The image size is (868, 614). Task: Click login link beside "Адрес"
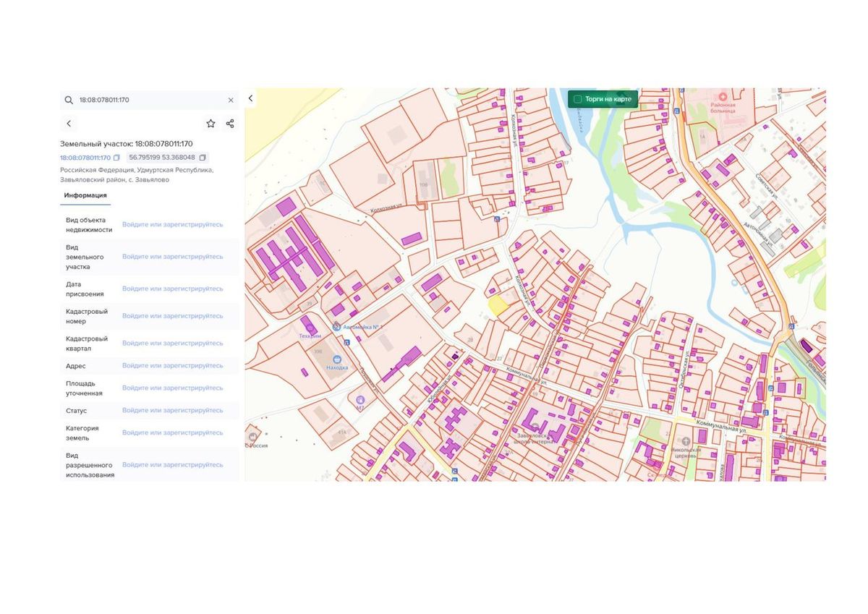click(x=172, y=366)
